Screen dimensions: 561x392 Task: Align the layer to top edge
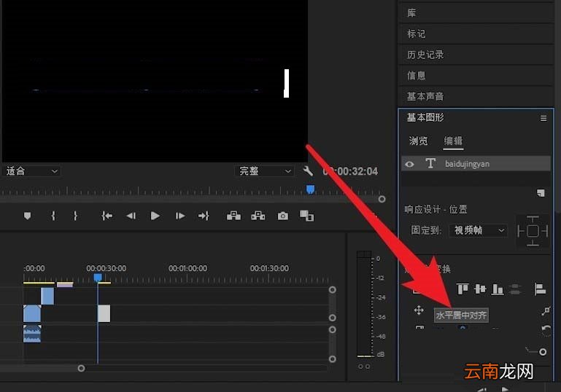pyautogui.click(x=463, y=289)
